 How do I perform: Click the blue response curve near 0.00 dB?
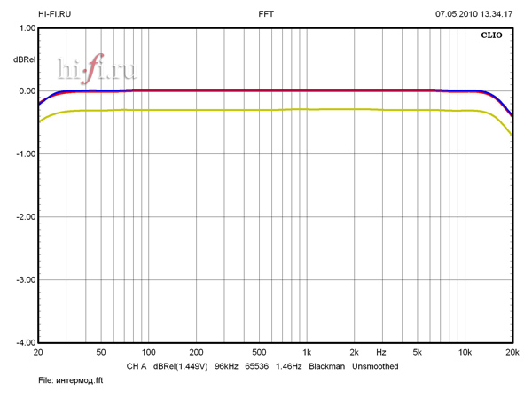coord(266,90)
